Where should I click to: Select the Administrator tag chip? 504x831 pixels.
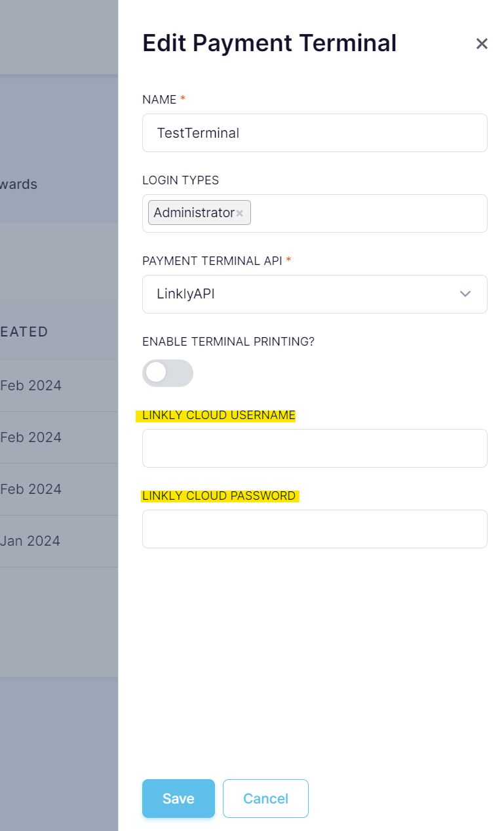tap(194, 213)
